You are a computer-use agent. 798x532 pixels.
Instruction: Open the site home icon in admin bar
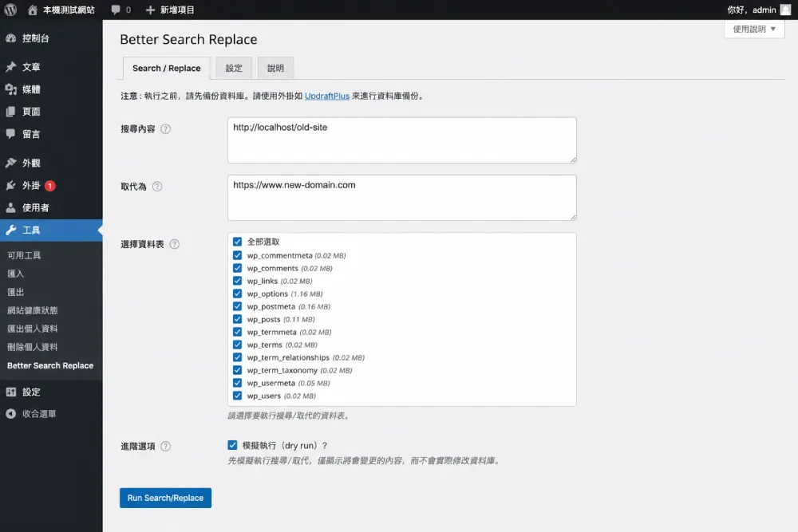[33, 10]
